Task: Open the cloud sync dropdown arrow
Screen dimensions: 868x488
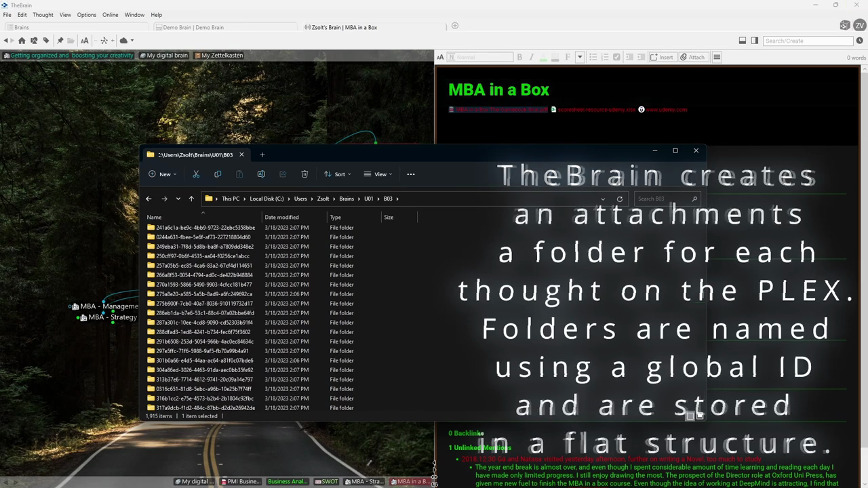Action: pos(132,41)
